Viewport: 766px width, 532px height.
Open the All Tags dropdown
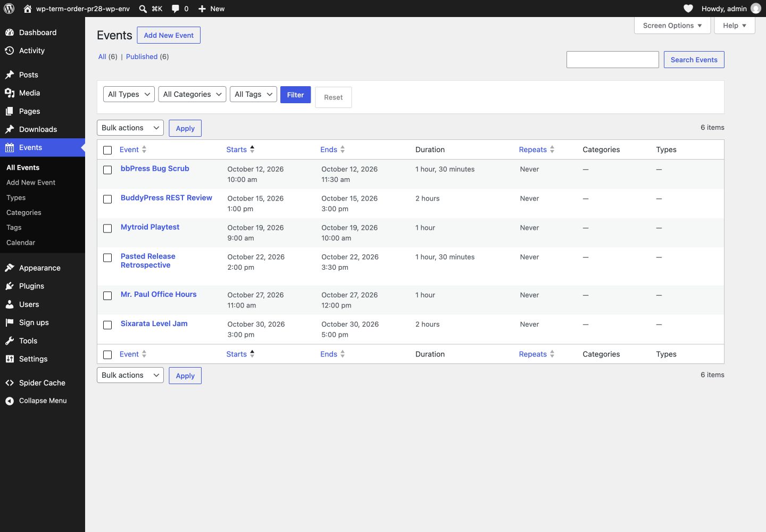pyautogui.click(x=253, y=94)
